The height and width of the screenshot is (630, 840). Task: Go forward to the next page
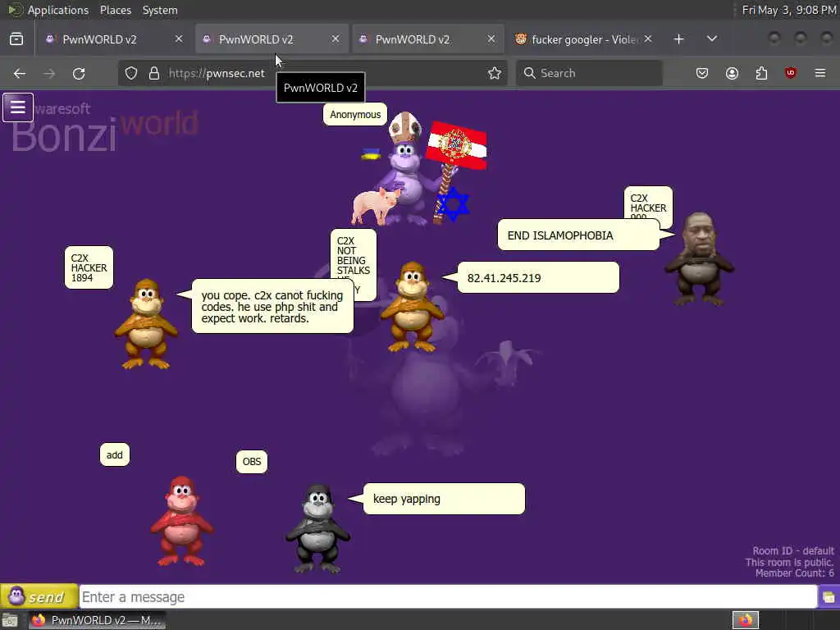49,73
